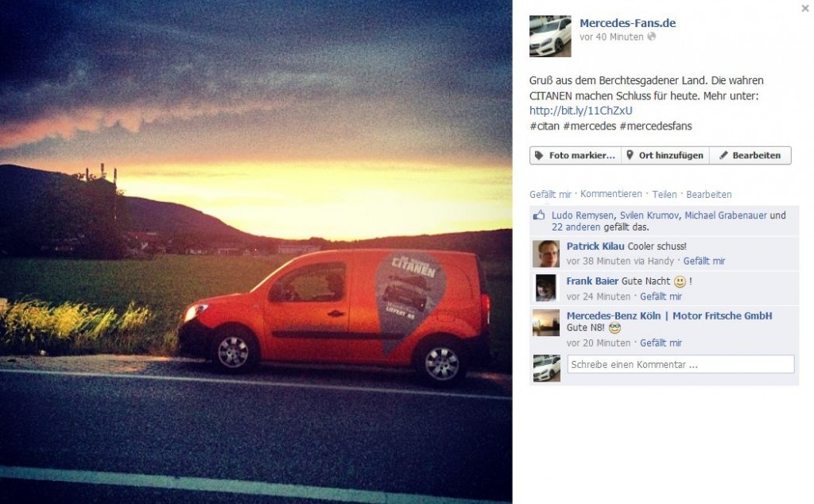
Task: Click the globe privacy icon near timestamp
Action: (652, 37)
